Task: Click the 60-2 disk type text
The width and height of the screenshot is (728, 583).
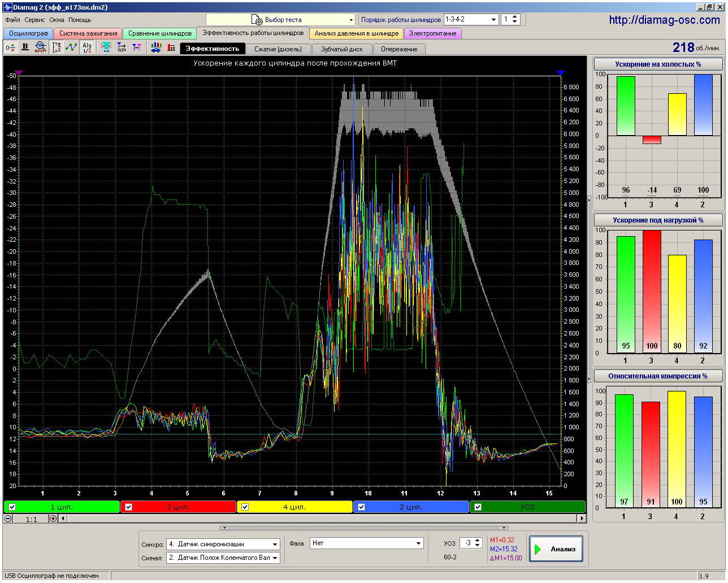Action: tap(450, 557)
